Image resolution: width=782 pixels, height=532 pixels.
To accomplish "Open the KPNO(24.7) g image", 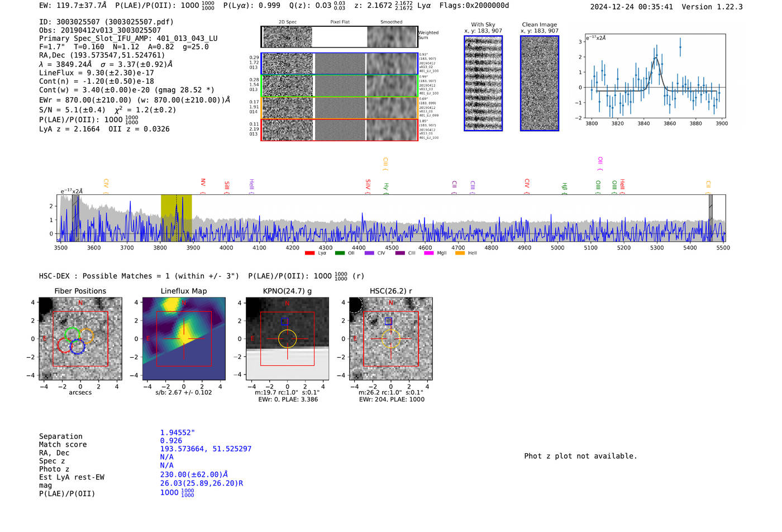I will click(288, 339).
